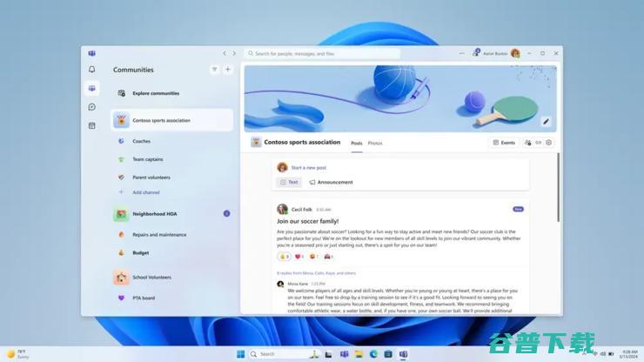644x362 pixels.
Task: Add a new community with plus button
Action: coord(228,70)
